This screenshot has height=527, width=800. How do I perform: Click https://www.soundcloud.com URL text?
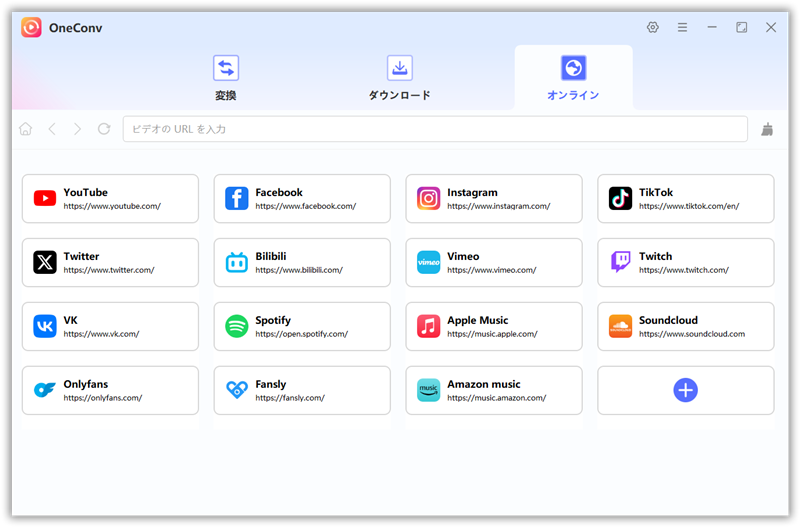click(x=692, y=334)
